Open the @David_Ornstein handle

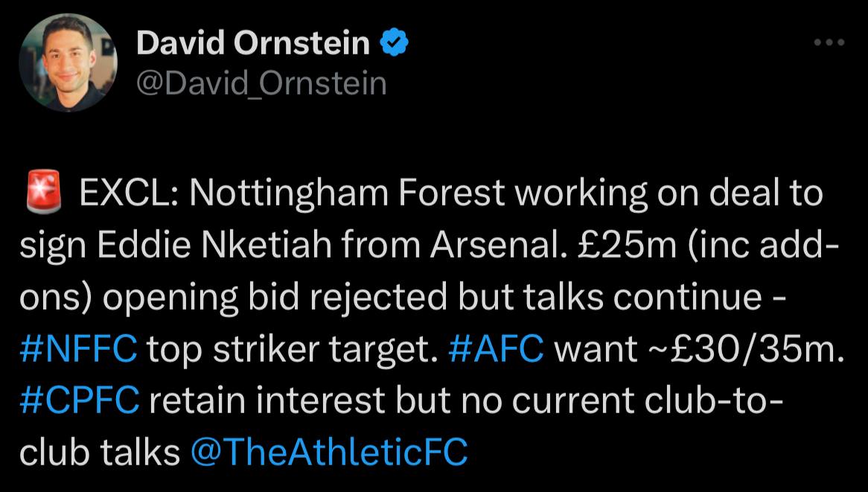[x=261, y=84]
